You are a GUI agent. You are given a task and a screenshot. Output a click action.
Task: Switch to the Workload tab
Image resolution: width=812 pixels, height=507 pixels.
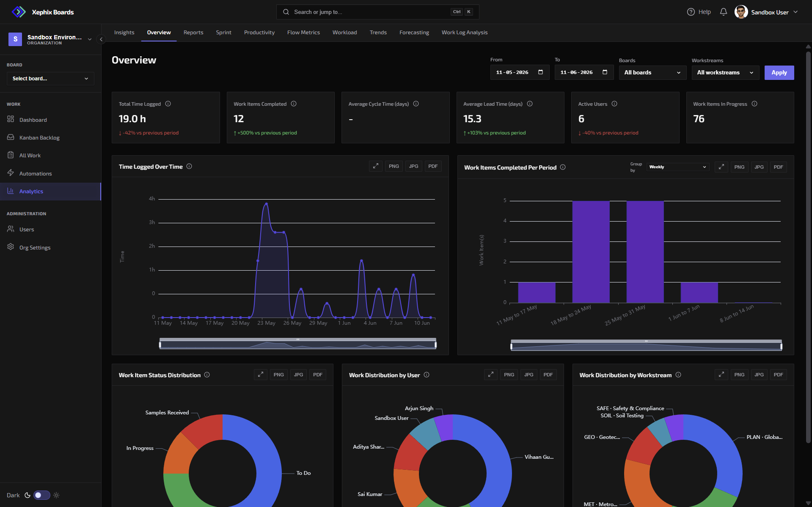click(x=344, y=33)
